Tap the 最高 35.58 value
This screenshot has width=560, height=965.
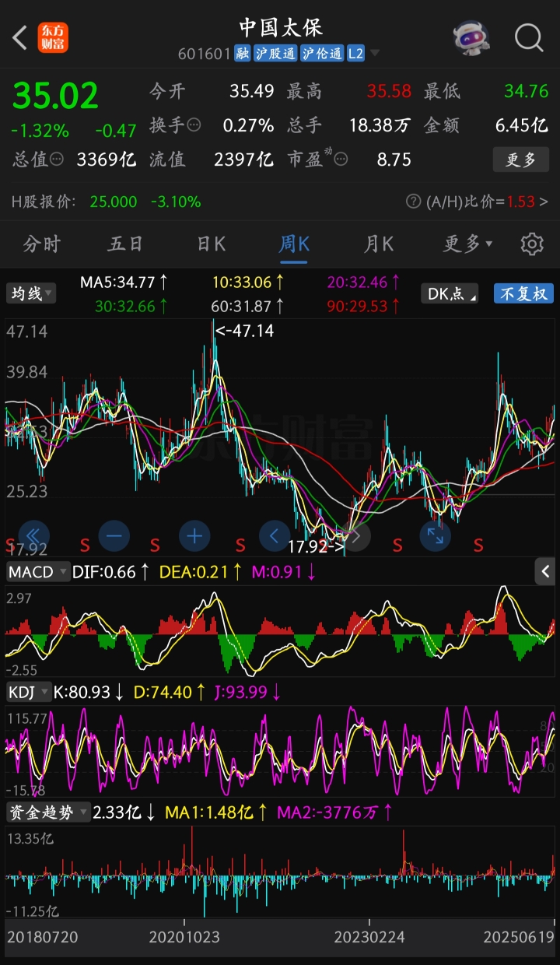click(389, 91)
